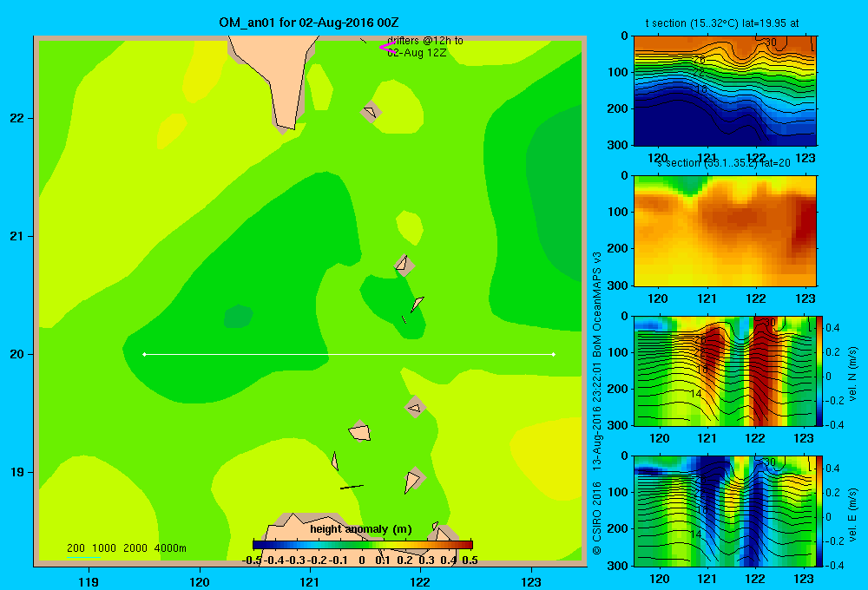Click latitude label 21 on main map

tap(17, 236)
